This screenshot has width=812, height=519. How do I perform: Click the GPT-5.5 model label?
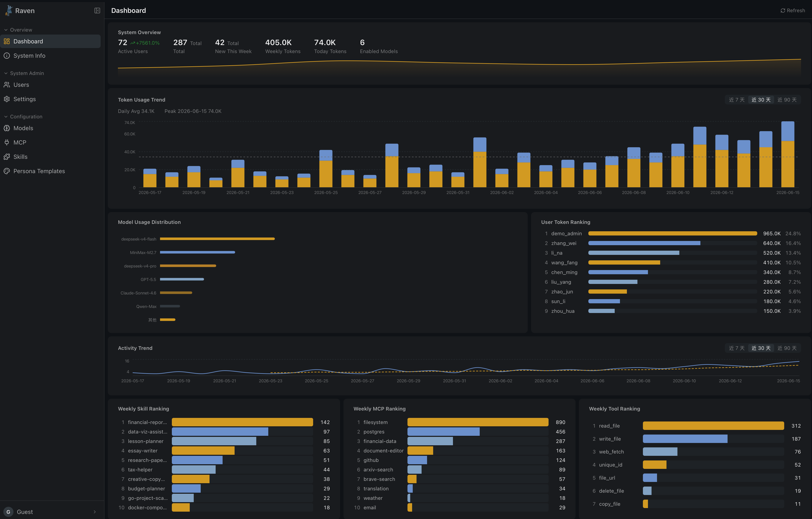pyautogui.click(x=148, y=279)
